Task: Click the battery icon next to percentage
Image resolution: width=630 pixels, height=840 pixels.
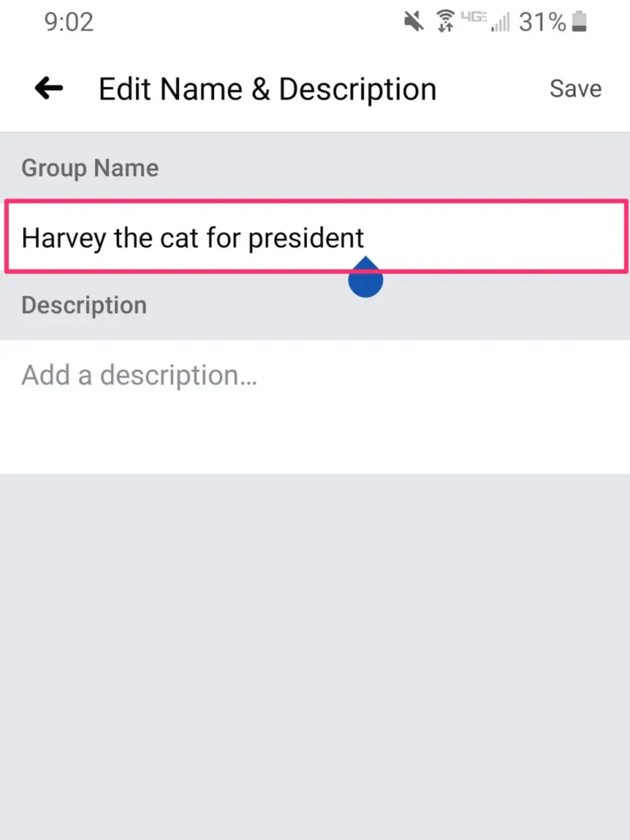Action: [581, 22]
